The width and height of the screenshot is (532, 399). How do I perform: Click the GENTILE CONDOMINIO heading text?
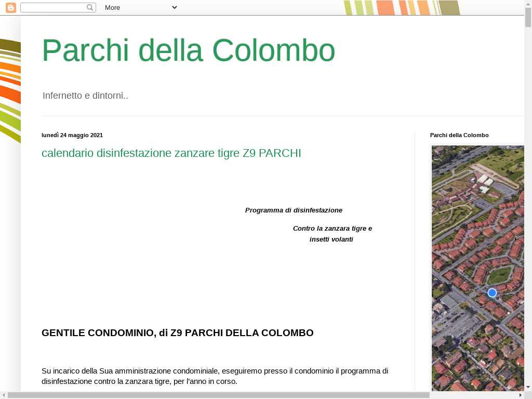point(177,333)
